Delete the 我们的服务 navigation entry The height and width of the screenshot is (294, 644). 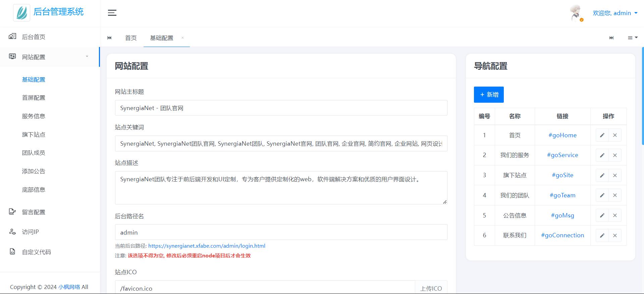(x=615, y=155)
